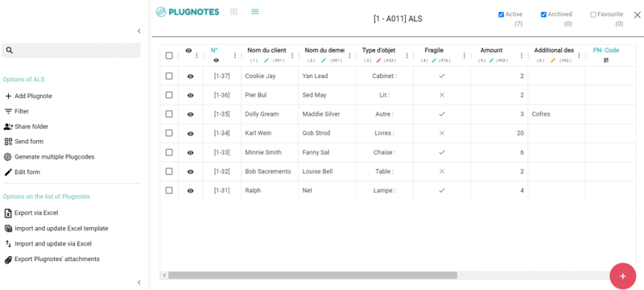This screenshot has height=290, width=644.
Task: Click the red floating plus button
Action: (622, 276)
